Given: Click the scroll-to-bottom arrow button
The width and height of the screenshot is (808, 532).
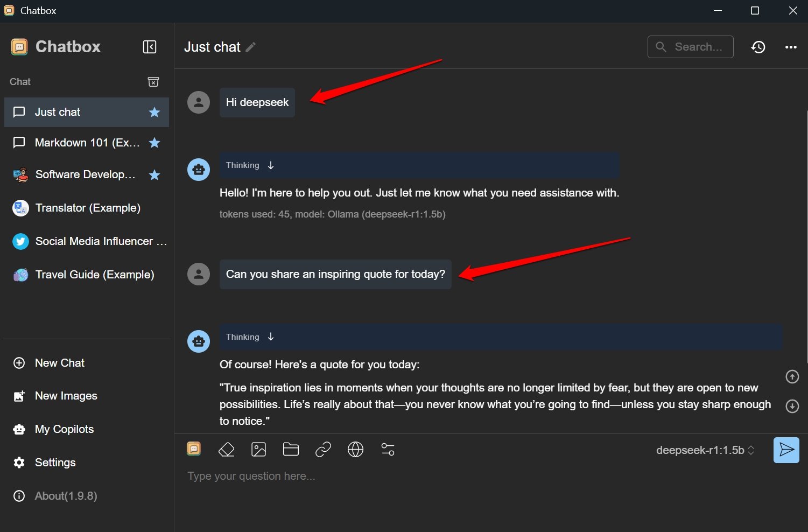Looking at the screenshot, I should [792, 406].
